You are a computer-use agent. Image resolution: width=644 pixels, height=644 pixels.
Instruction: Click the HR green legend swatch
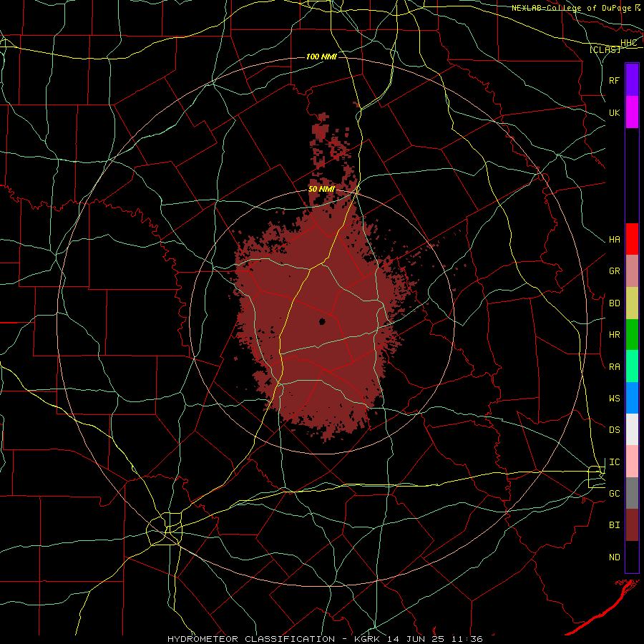632,334
